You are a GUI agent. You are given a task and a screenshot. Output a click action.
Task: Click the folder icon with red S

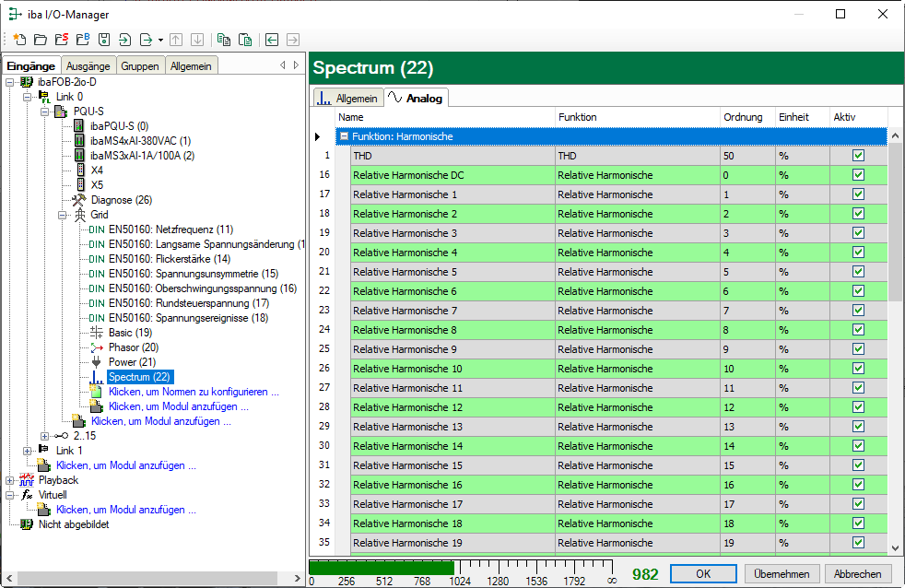pos(61,40)
